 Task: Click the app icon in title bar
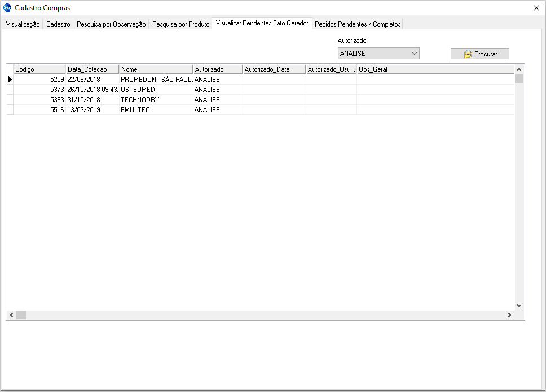tap(7, 8)
